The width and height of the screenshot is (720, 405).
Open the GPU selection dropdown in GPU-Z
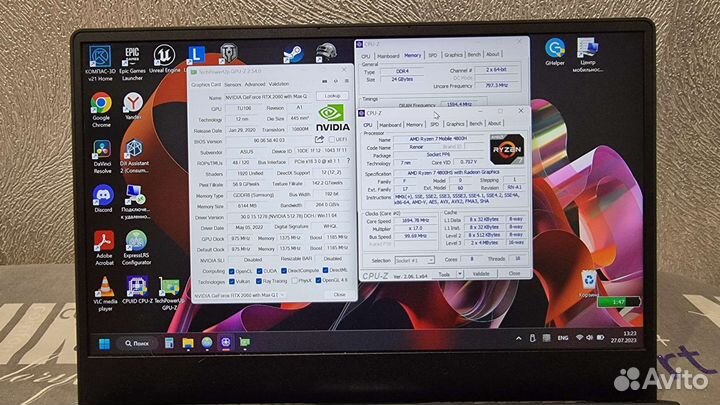[239, 295]
